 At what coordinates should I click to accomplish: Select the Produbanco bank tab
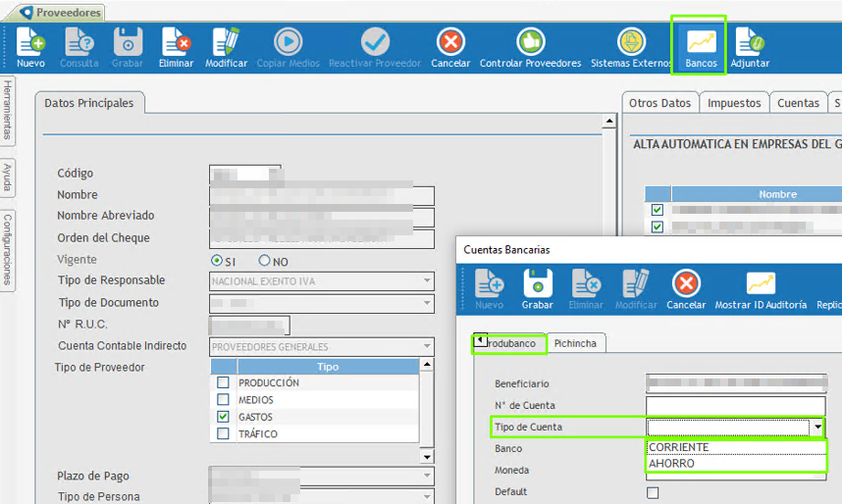point(511,343)
